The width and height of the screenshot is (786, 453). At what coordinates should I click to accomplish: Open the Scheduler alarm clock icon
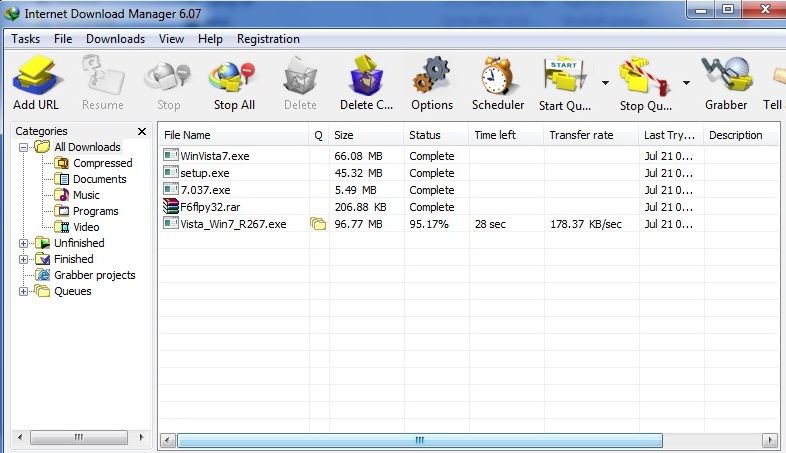(x=497, y=75)
